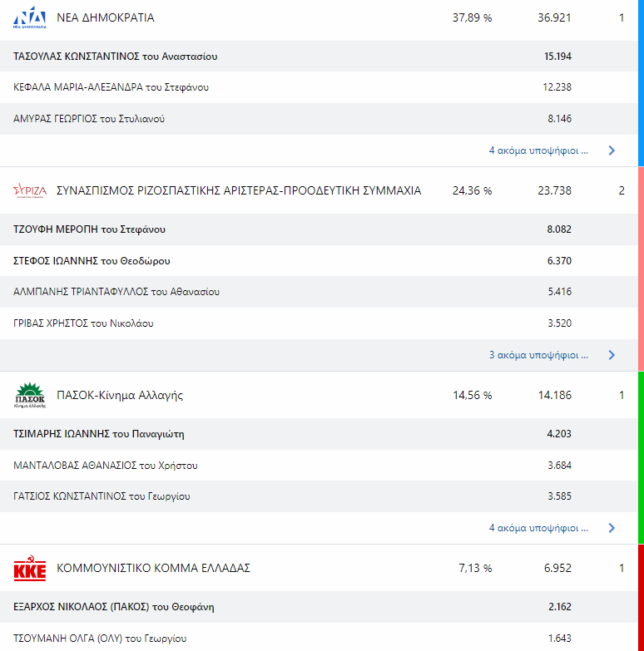Expand candidates via ΠΑΣΟΚ chevron arrow
644x651 pixels.
tap(612, 528)
